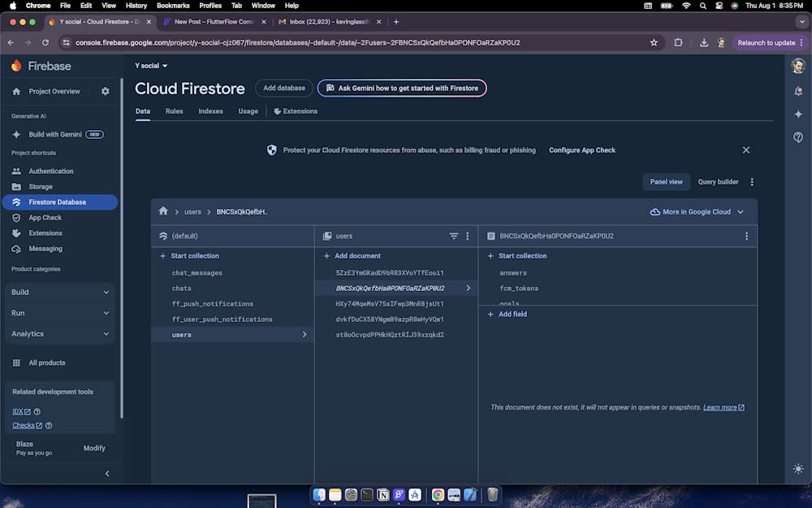Open the filter icon in users column
The width and height of the screenshot is (812, 508).
454,236
